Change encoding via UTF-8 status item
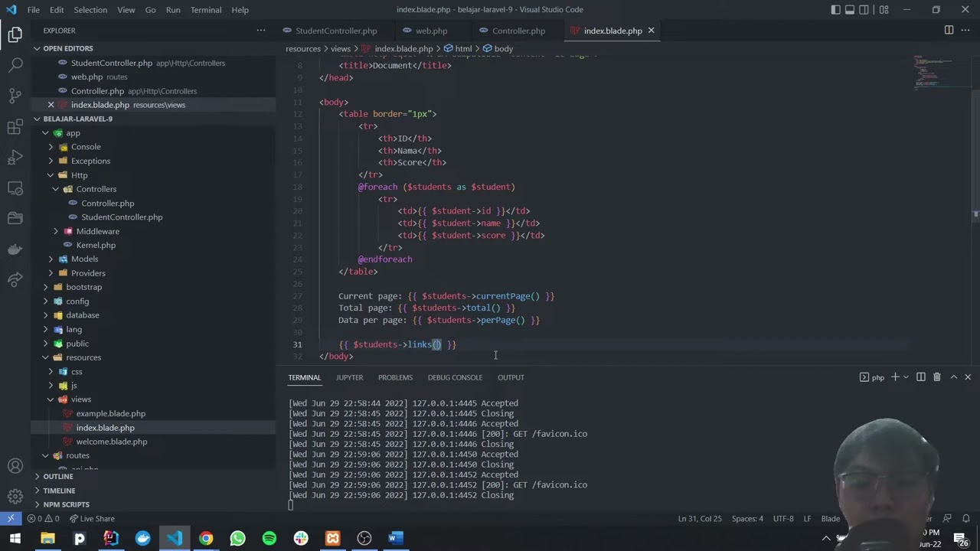The height and width of the screenshot is (551, 980). coord(783,519)
